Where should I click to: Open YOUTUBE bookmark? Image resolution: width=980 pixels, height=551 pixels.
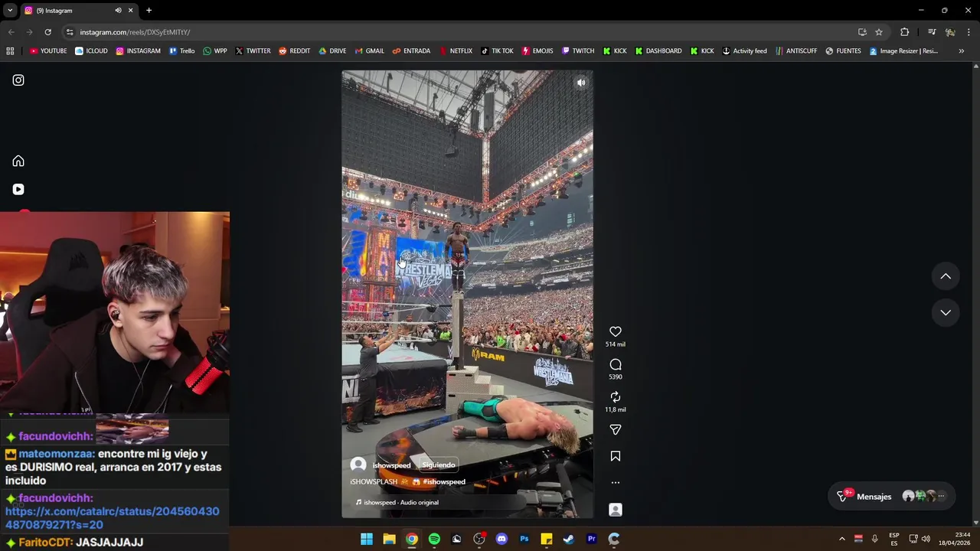pos(48,51)
